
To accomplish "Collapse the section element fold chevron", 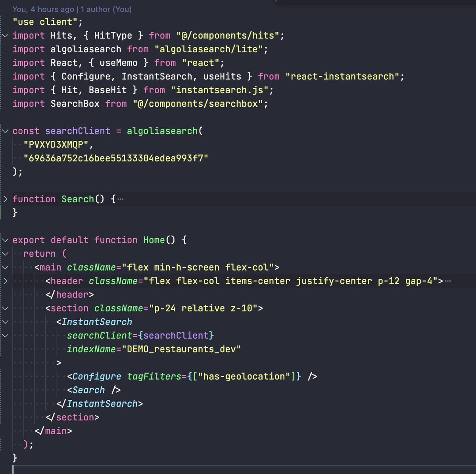I will 5,308.
